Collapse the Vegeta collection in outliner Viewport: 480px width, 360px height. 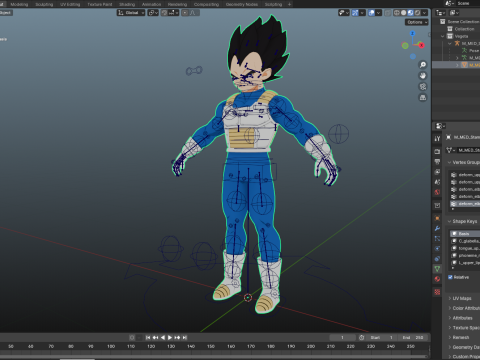(443, 36)
